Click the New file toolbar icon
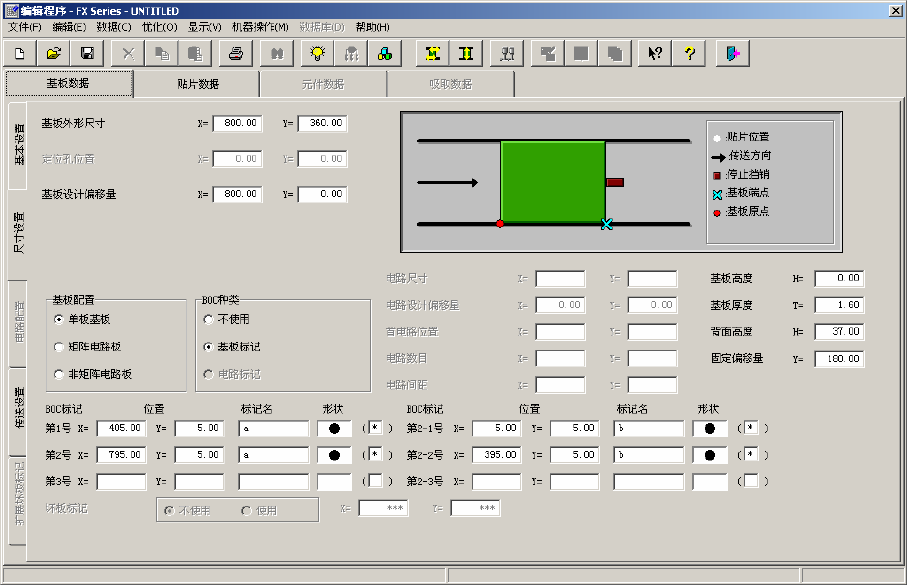Screen dimensions: 907x585 pos(19,53)
